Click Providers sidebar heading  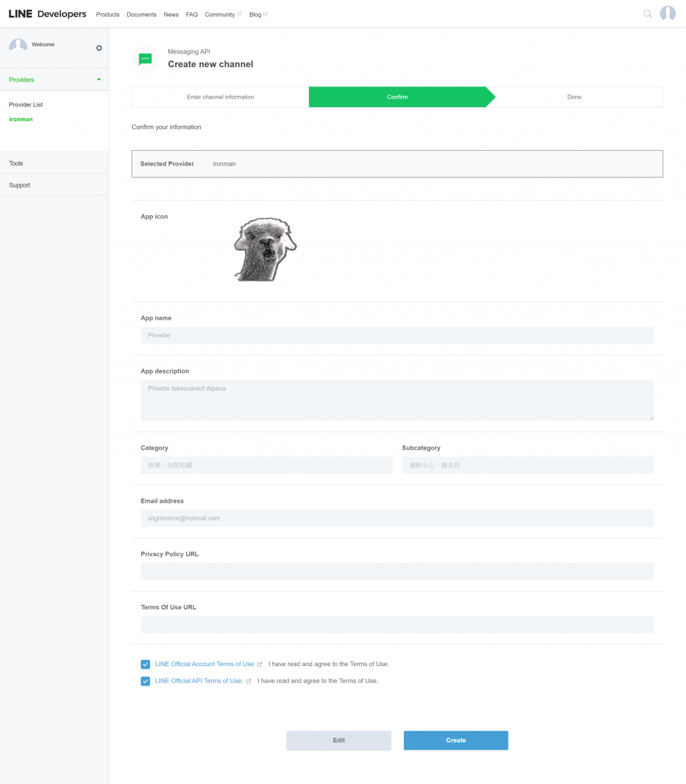click(21, 80)
